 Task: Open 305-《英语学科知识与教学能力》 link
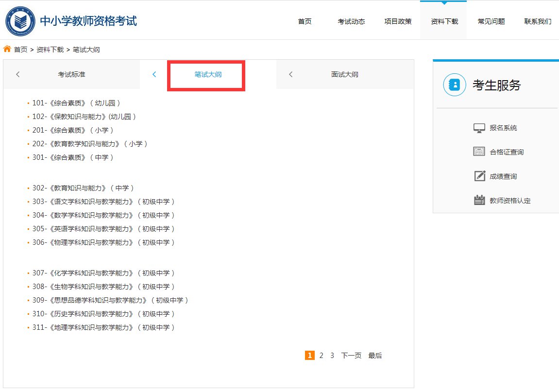pos(103,229)
